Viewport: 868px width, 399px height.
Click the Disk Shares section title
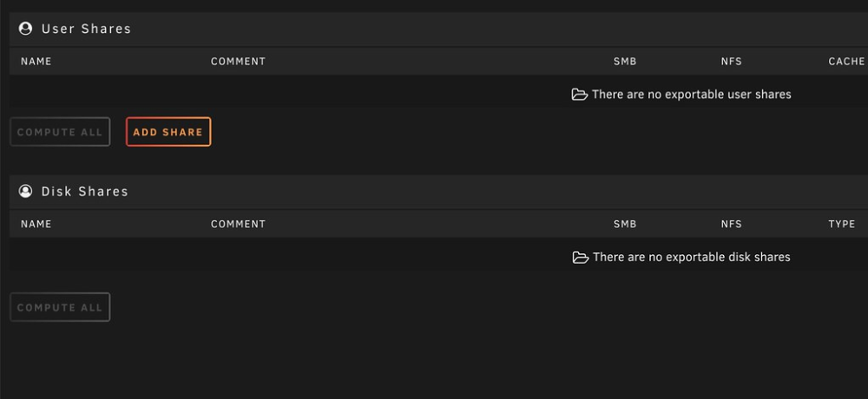coord(85,192)
